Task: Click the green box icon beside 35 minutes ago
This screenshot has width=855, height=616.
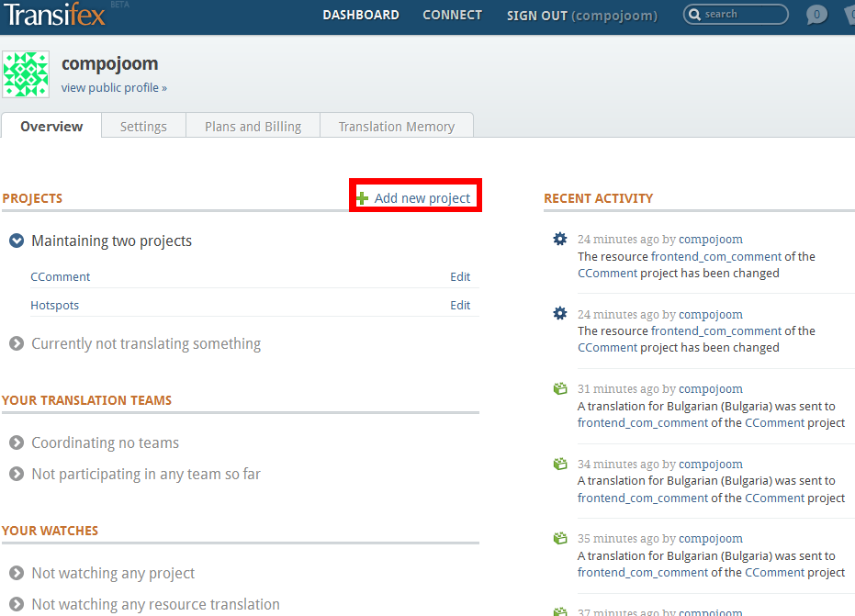Action: (x=560, y=539)
